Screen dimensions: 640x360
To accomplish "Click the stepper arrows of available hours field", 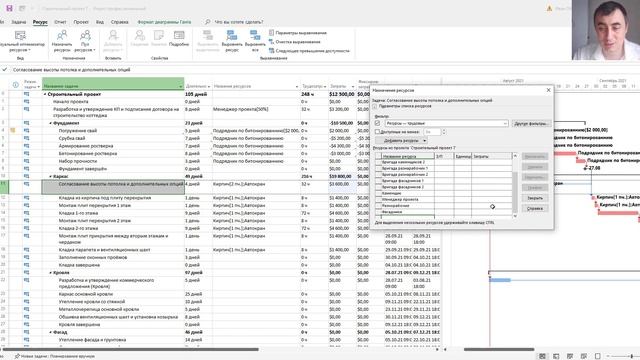I will click(444, 132).
